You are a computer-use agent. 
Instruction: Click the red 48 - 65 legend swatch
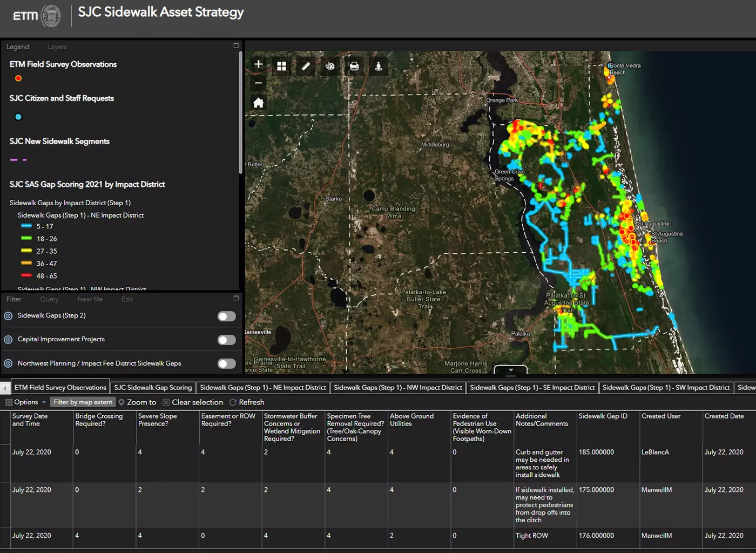(x=26, y=276)
